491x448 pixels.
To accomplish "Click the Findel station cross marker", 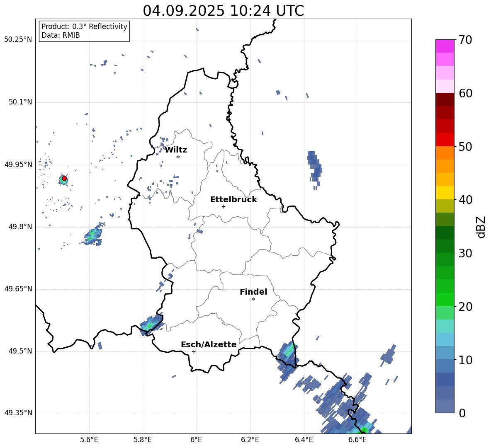I will pos(253,299).
